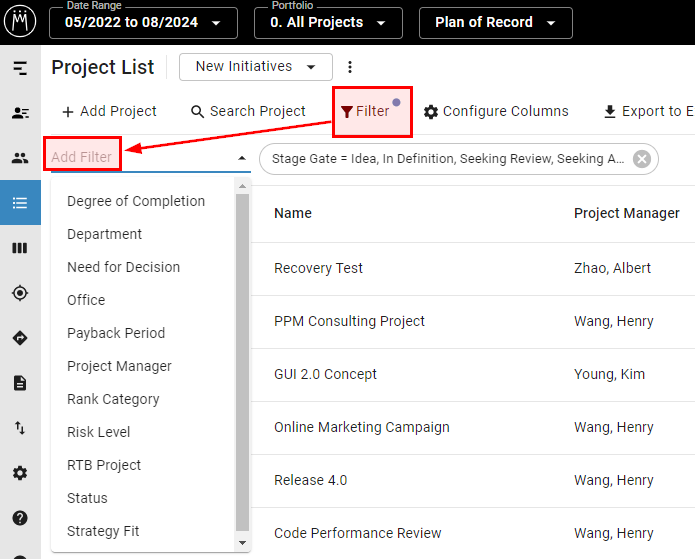Click Wang, Henry in PPM Consulting Project row
The width and height of the screenshot is (695, 559).
614,321
